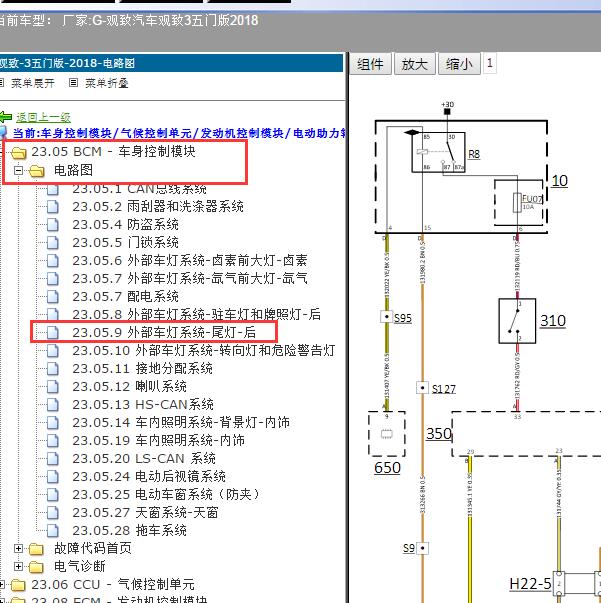Click document icon of 23.05.5 row
This screenshot has height=603, width=601.
[x=53, y=243]
